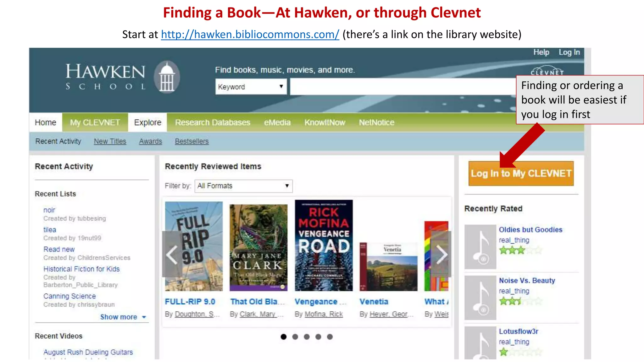Select the first carousel page dot

284,337
